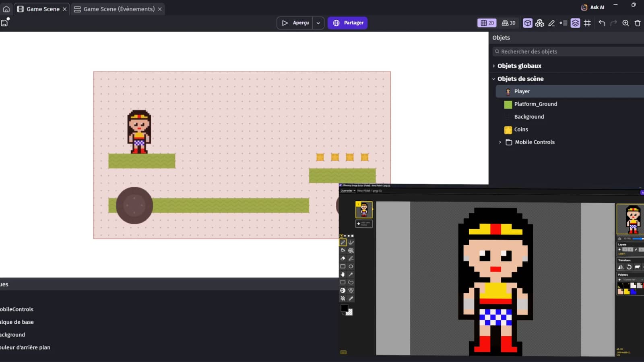Click the black primary color swatch

point(344,308)
